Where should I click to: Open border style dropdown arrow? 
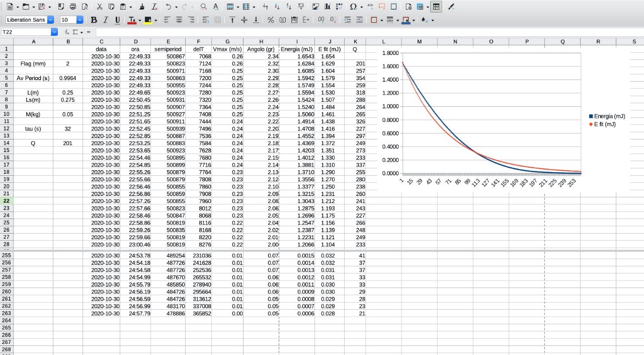click(x=397, y=20)
